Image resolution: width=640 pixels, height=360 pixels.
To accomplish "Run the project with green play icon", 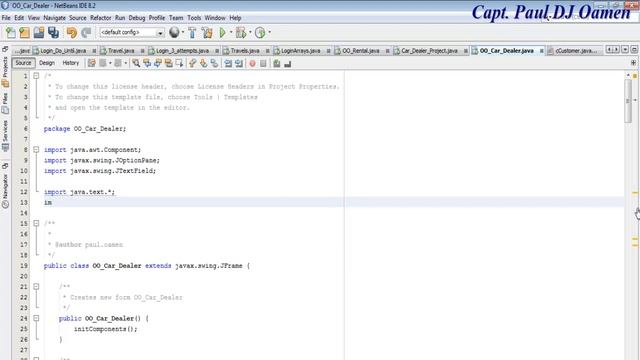I will tap(222, 33).
